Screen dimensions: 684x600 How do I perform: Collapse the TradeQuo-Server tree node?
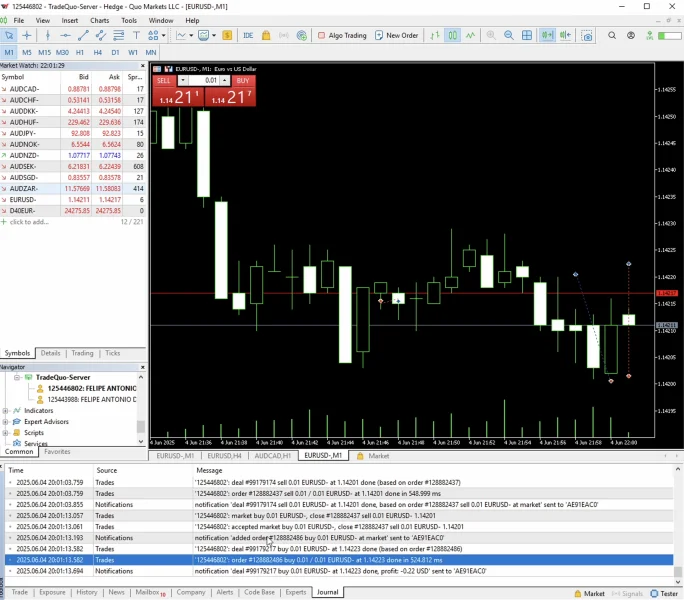[17, 377]
